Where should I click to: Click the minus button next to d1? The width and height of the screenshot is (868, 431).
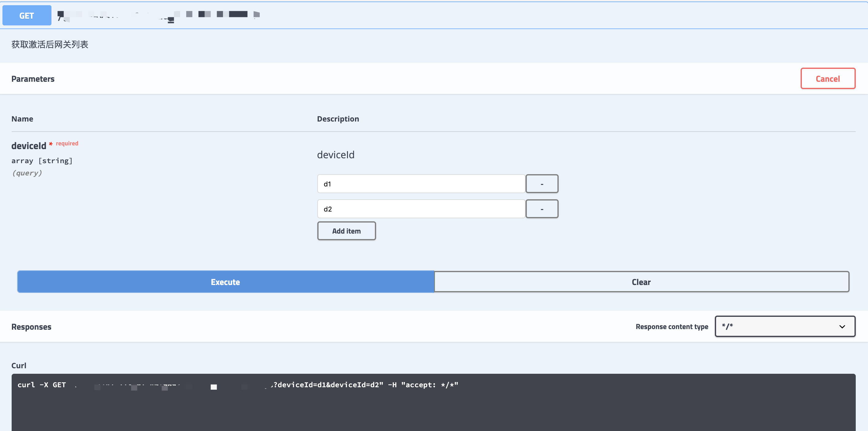542,184
